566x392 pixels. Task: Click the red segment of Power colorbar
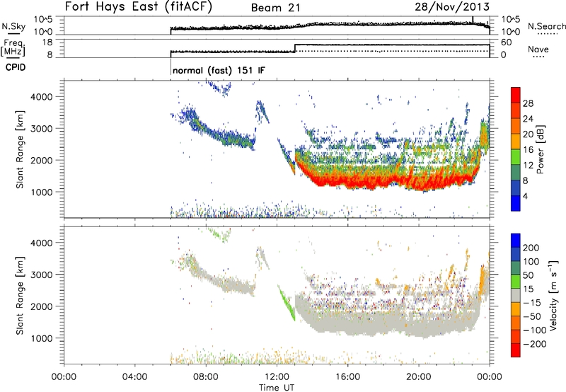coord(516,95)
